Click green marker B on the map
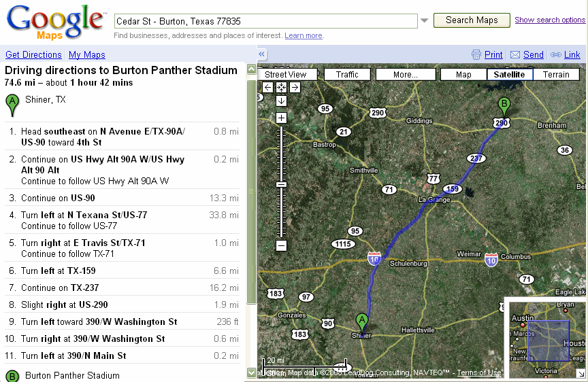 (x=504, y=106)
